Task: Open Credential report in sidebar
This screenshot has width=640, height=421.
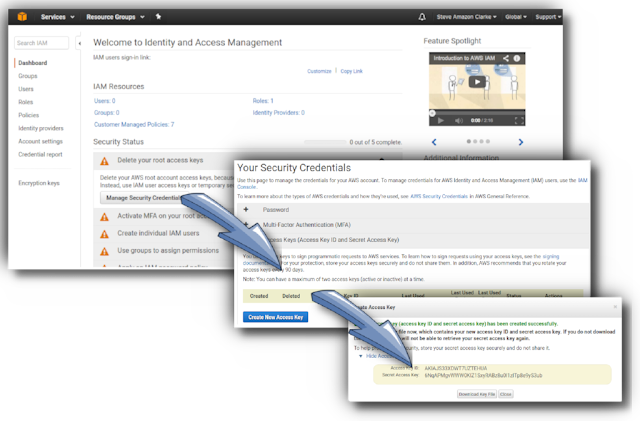Action: [40, 154]
